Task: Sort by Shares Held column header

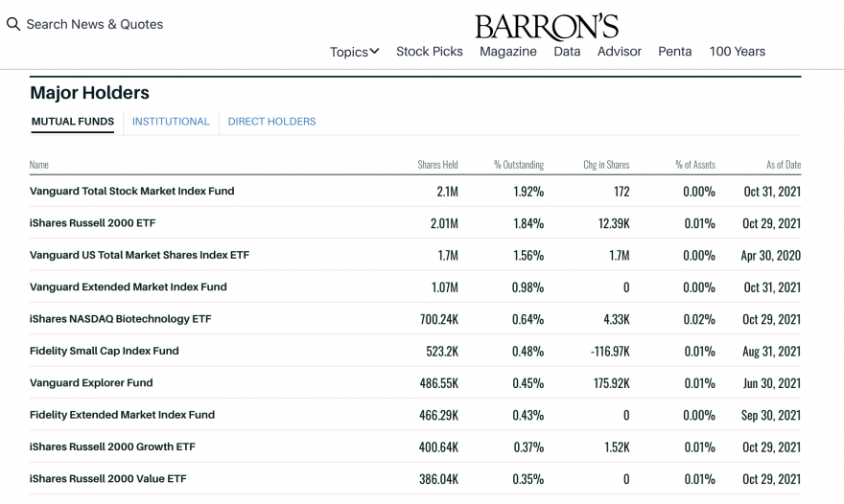Action: tap(437, 165)
